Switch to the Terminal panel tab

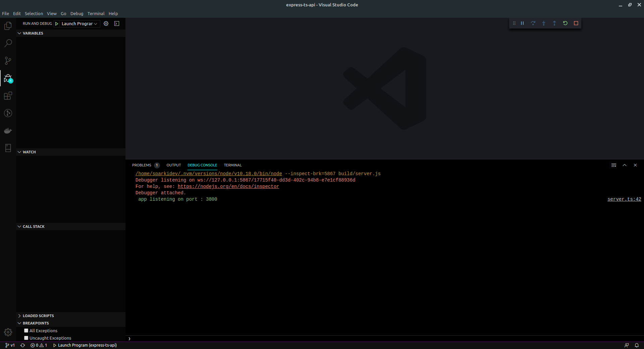pos(233,165)
